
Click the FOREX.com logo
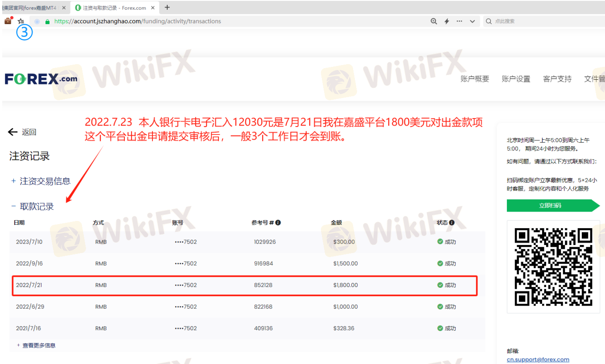point(41,79)
